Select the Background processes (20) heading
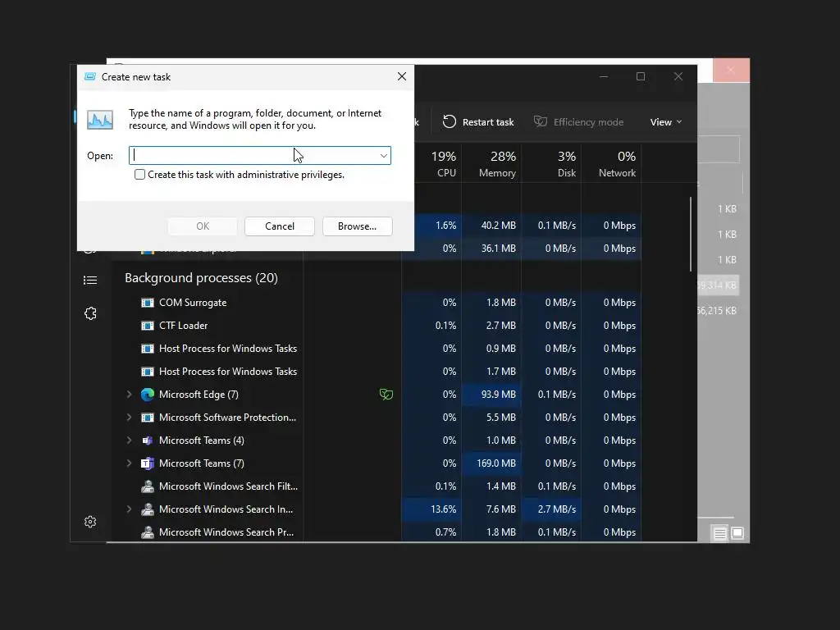The image size is (840, 630). (202, 278)
